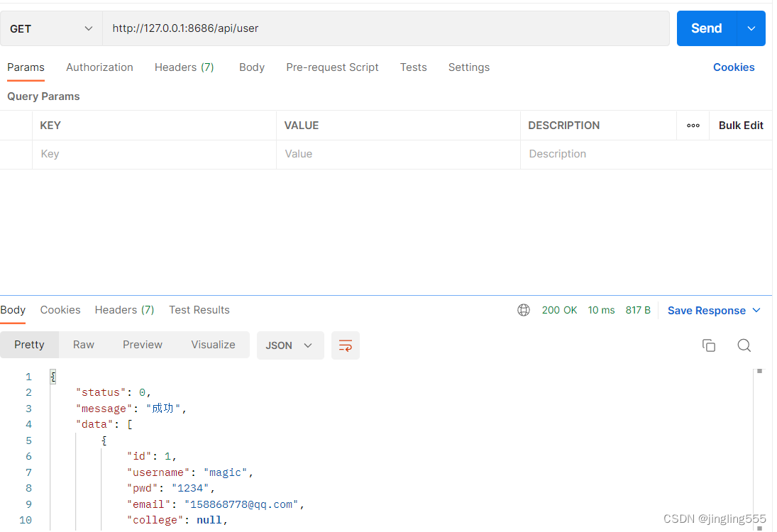Select the response Body tab

[13, 310]
